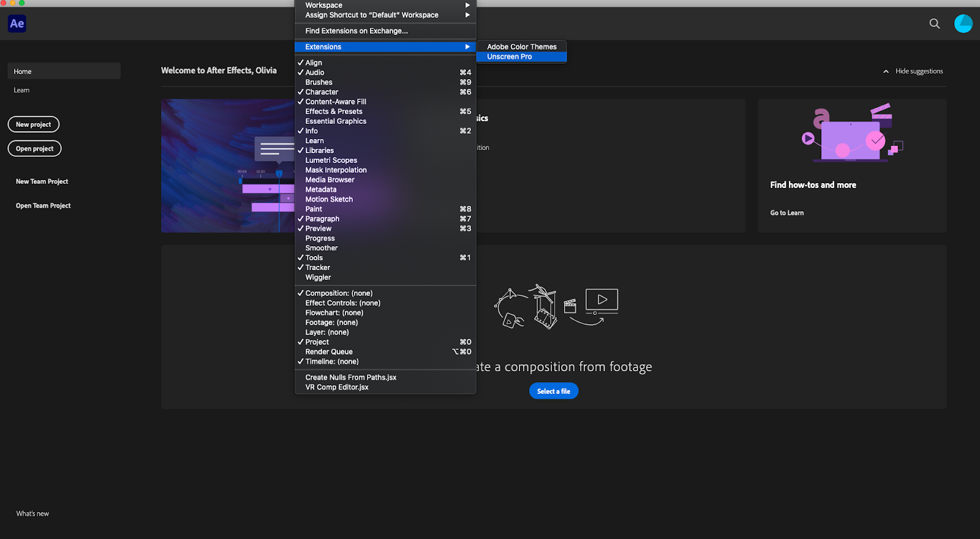Show the Paint panel

(x=385, y=209)
